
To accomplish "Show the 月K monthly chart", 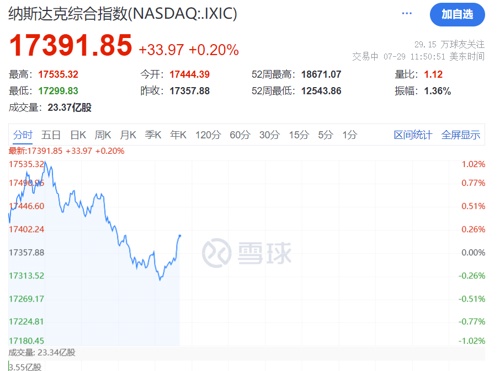I will [128, 135].
